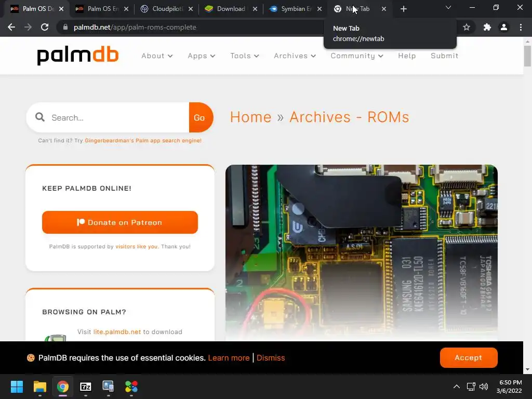Close the Download tab
The image size is (532, 399).
click(x=255, y=9)
